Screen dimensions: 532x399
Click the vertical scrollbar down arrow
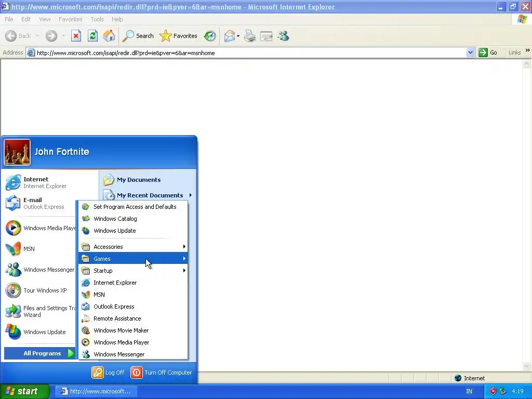tap(527, 366)
